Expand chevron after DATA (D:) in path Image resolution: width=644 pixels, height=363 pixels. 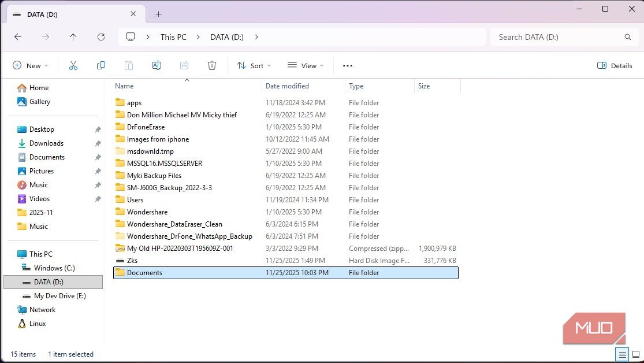coord(256,37)
